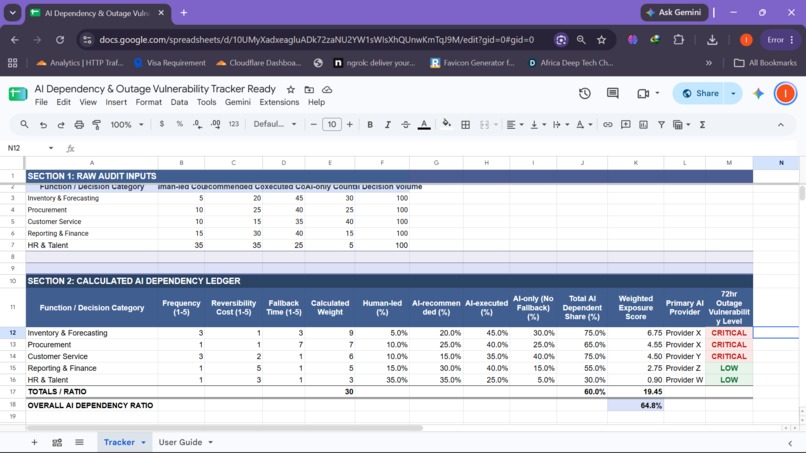Image resolution: width=806 pixels, height=453 pixels.
Task: Format as percent
Action: point(179,124)
